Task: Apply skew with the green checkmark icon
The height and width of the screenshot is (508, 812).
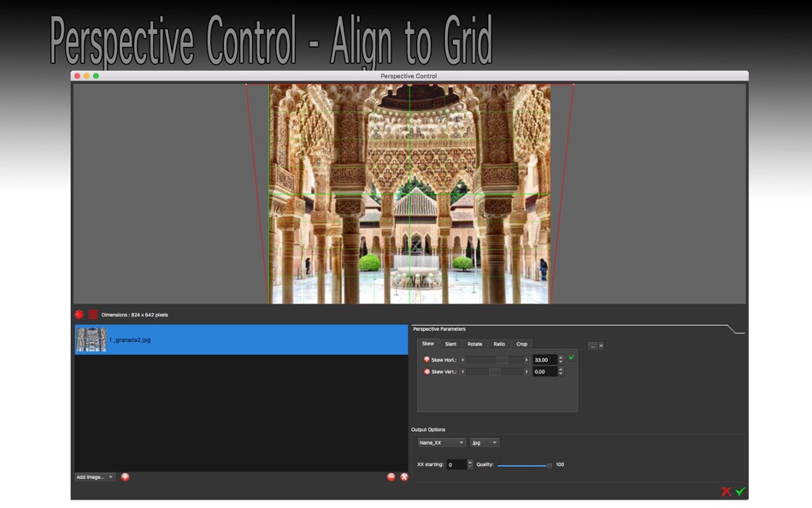Action: 571,358
